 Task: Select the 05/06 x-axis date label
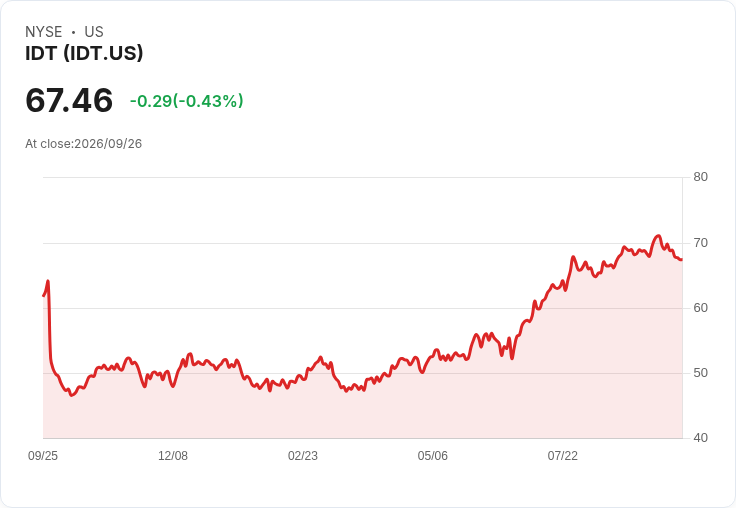click(433, 455)
